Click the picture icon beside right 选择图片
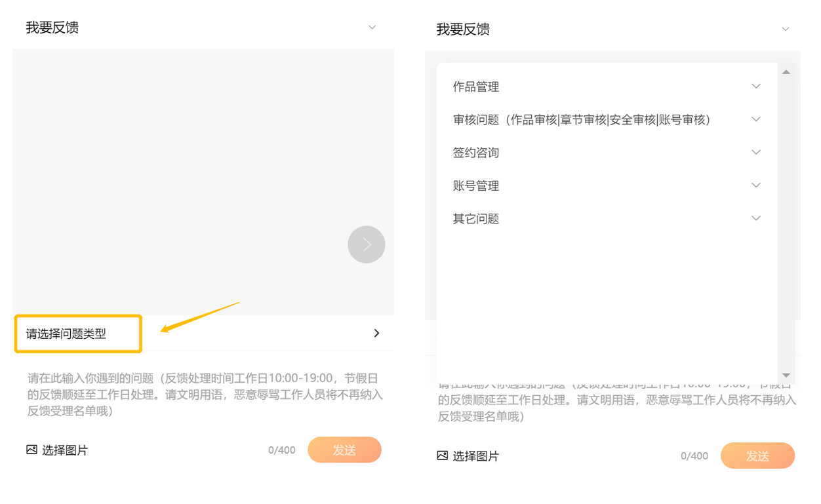 (443, 456)
